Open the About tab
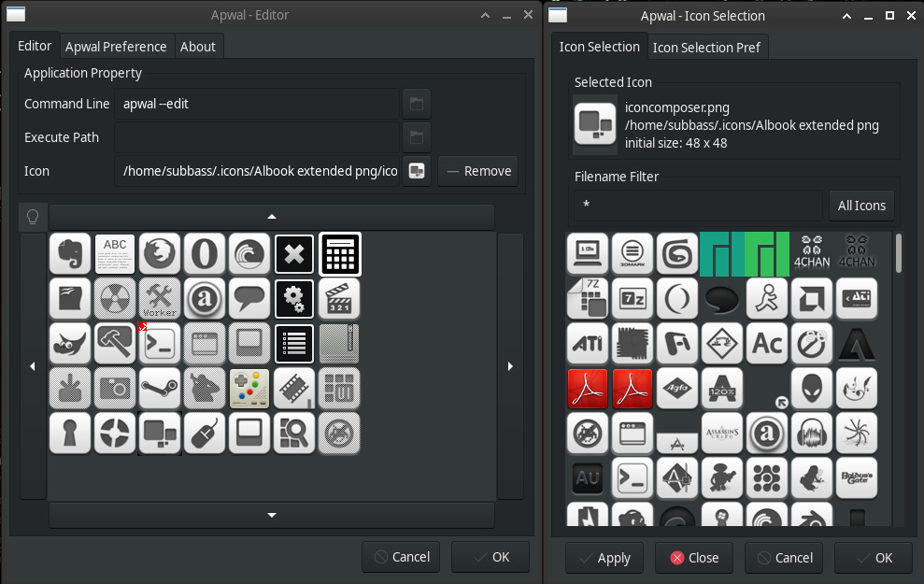The height and width of the screenshot is (584, 924). click(198, 47)
